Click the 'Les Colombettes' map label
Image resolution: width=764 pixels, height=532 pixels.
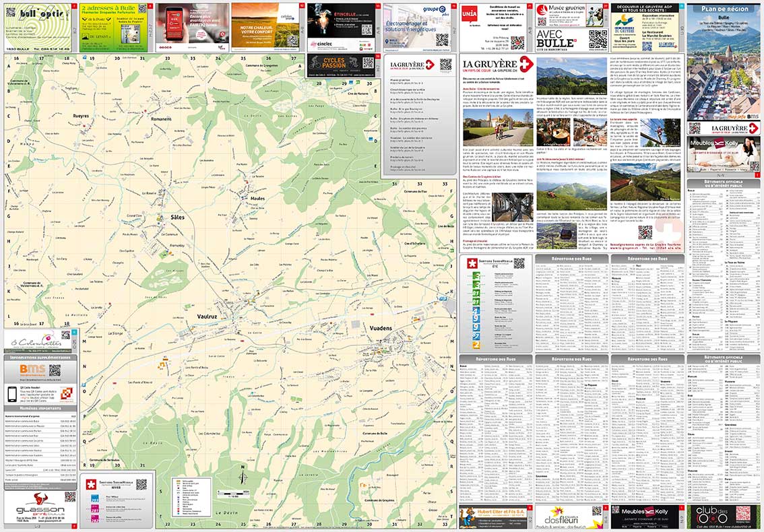(x=210, y=432)
